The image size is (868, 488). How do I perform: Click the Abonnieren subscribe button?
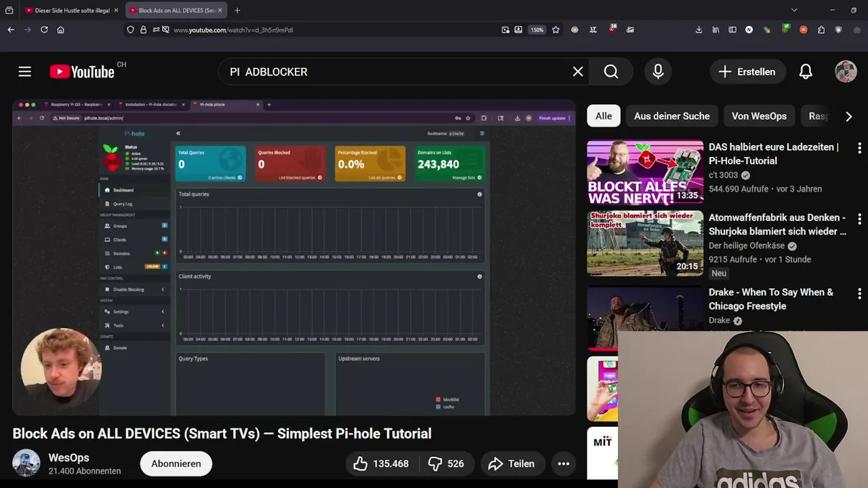pyautogui.click(x=176, y=464)
